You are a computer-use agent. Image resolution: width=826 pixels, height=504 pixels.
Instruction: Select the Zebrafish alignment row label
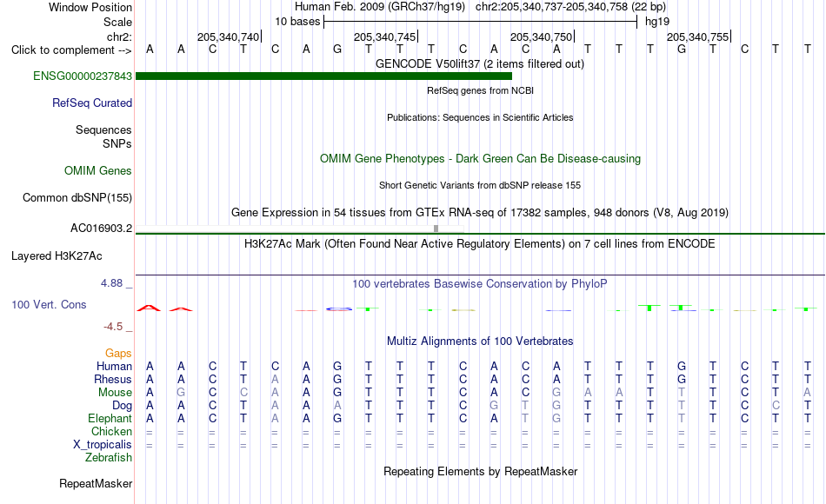[x=109, y=457]
